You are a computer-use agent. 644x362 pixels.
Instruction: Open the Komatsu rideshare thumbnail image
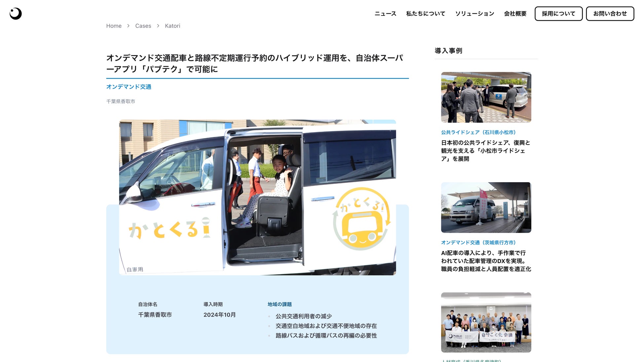(486, 97)
